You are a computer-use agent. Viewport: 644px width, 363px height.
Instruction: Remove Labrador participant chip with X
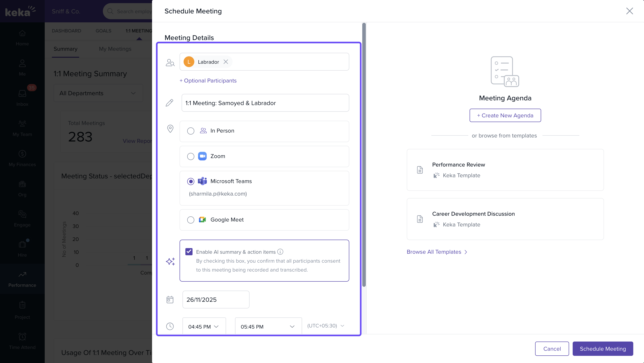tap(225, 62)
